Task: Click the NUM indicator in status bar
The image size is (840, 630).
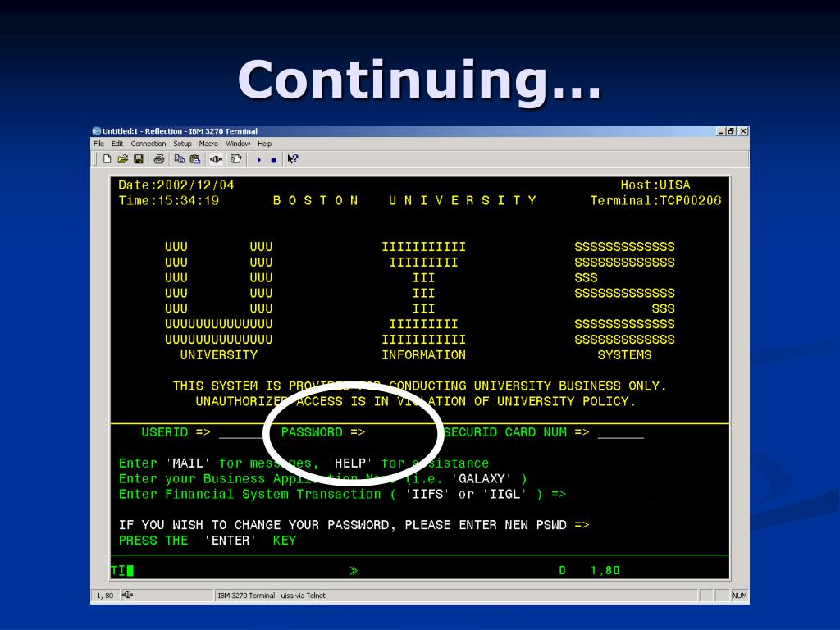Action: coord(739,596)
